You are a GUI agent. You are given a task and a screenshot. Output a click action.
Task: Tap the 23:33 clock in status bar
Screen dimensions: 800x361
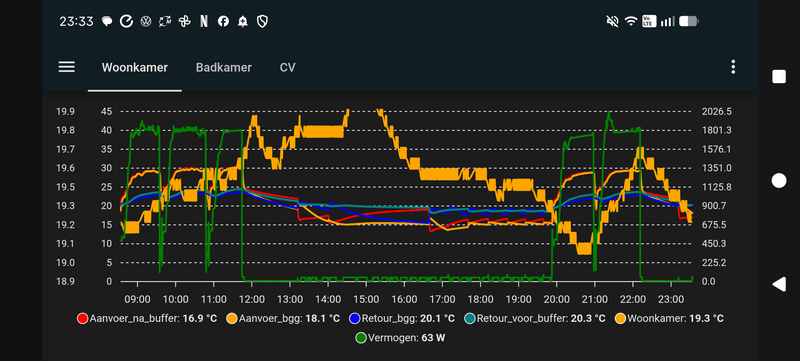(77, 21)
